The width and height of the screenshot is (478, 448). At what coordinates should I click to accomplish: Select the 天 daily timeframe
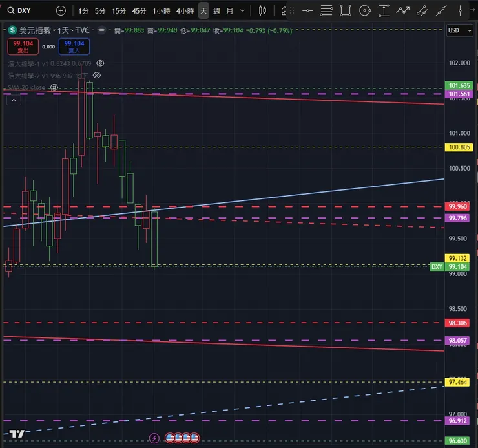pos(203,11)
